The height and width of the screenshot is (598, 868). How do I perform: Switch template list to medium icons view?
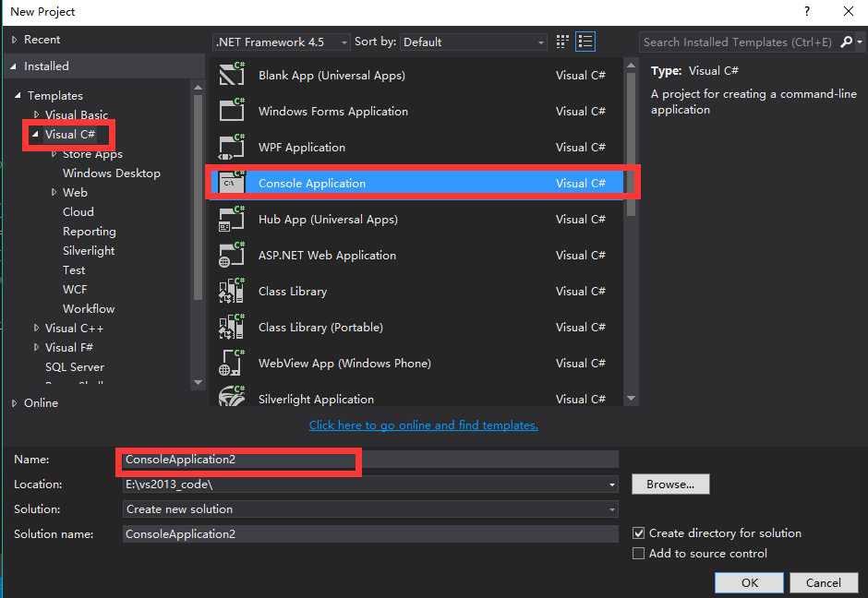click(585, 42)
